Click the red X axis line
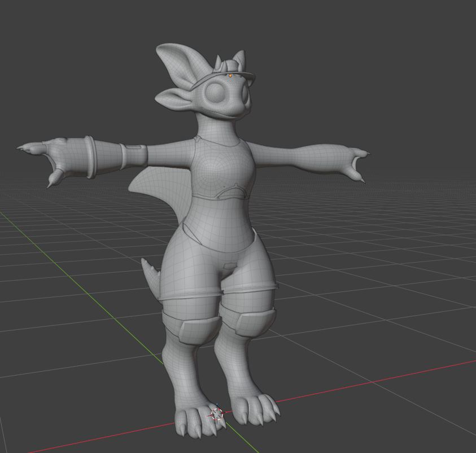 pyautogui.click(x=367, y=383)
